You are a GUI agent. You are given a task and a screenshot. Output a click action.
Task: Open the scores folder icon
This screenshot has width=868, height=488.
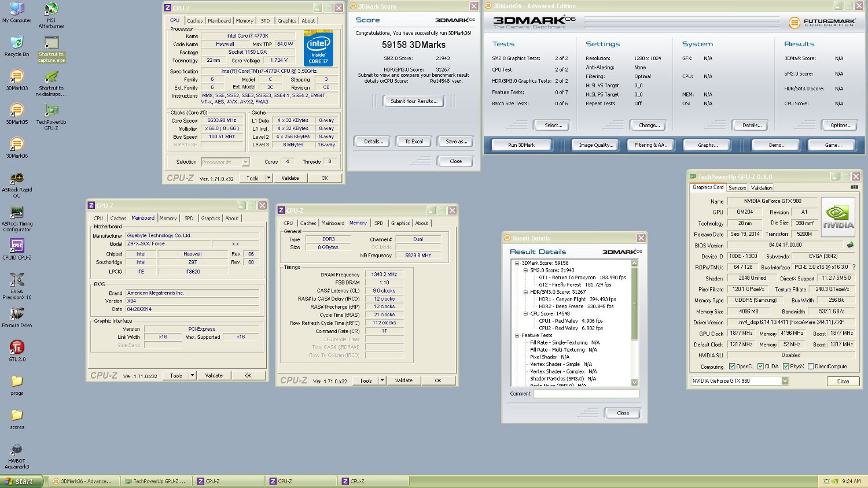coord(17,419)
